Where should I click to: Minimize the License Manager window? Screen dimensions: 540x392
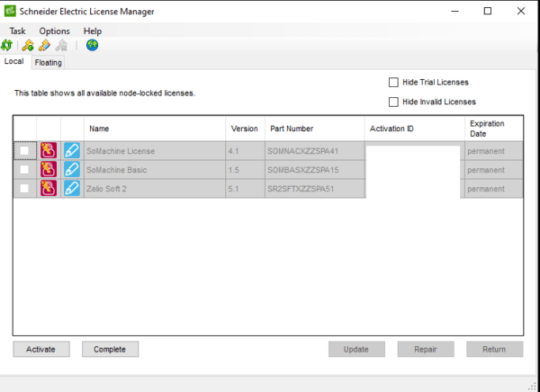coord(454,11)
